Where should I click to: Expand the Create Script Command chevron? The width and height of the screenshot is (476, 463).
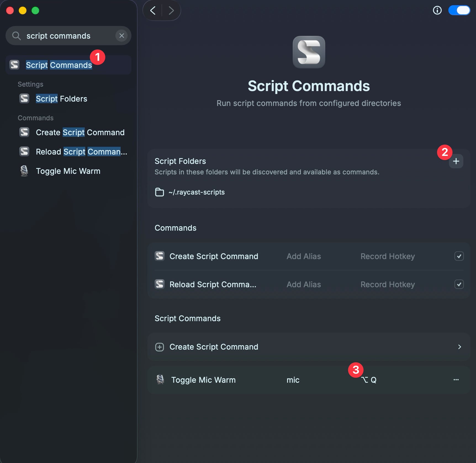pyautogui.click(x=459, y=347)
